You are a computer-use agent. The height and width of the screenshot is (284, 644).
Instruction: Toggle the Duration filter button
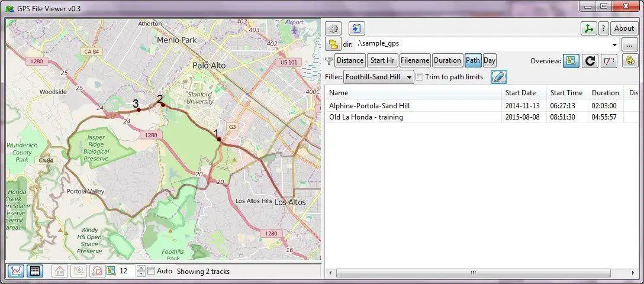tap(447, 60)
